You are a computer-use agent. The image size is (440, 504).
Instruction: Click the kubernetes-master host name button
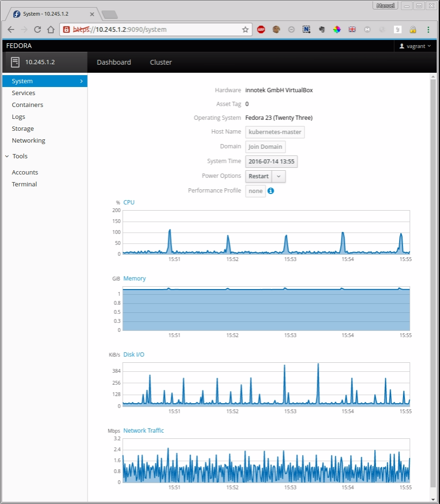pos(274,132)
